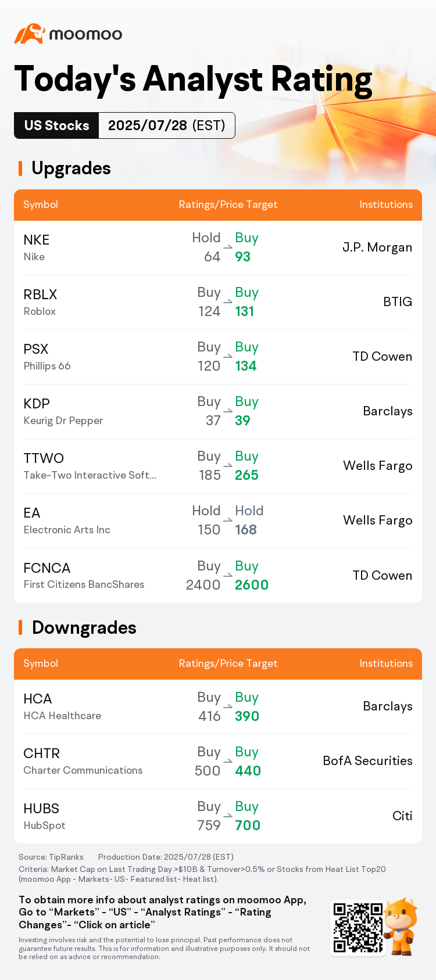Select the 2025/07/28 (EST) date label

tap(167, 125)
